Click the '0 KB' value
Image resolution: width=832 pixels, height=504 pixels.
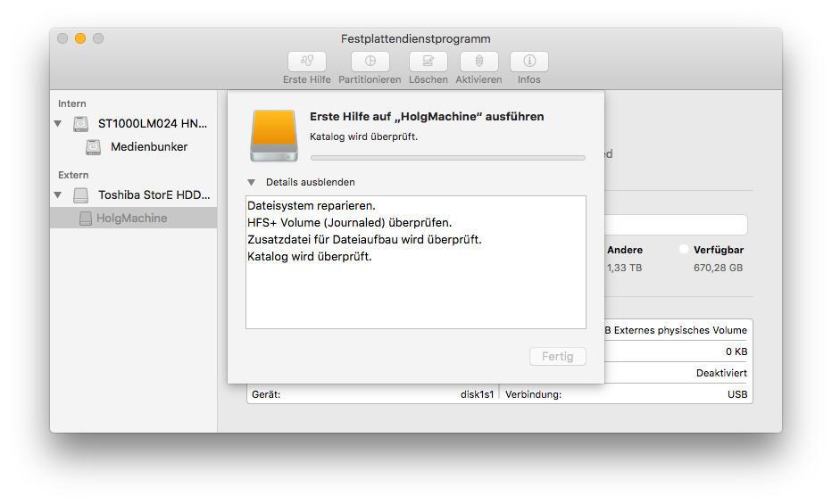pos(736,351)
